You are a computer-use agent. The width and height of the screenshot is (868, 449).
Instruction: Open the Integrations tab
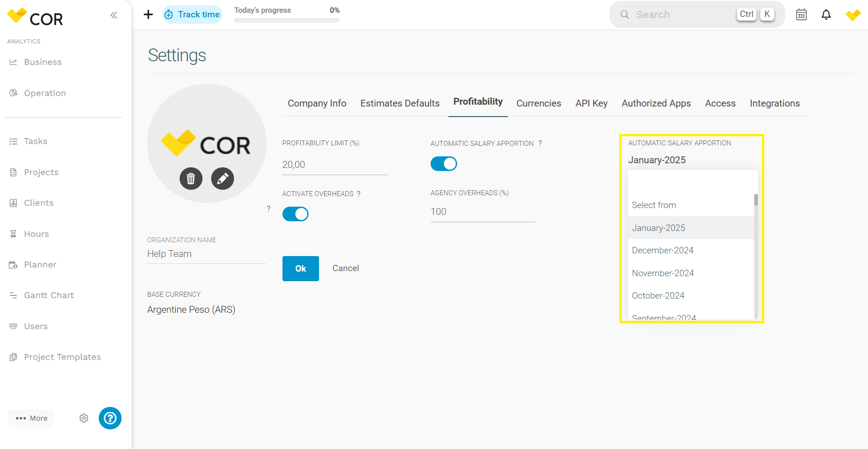click(x=774, y=103)
